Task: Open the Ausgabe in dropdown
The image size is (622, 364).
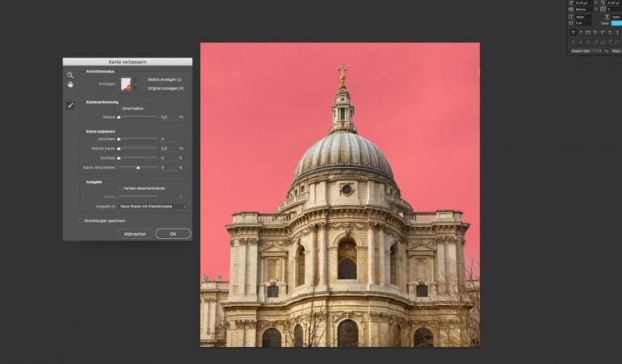Action: [x=153, y=207]
